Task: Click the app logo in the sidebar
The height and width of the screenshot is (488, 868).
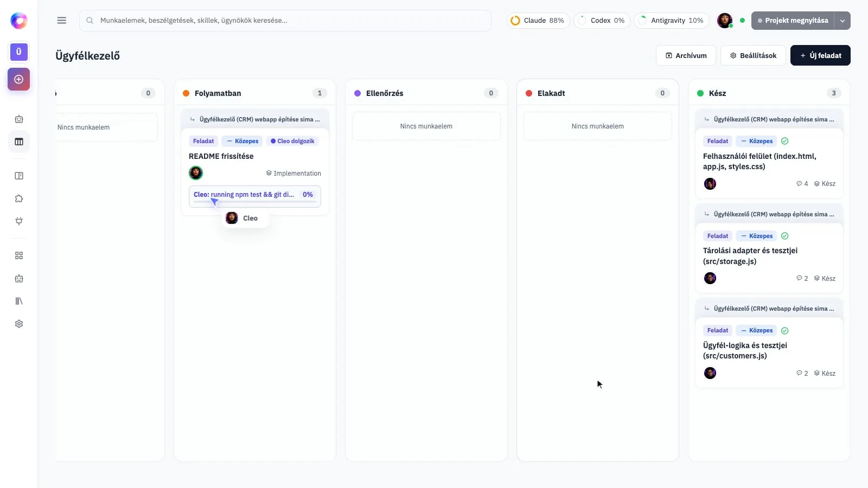Action: (x=19, y=21)
